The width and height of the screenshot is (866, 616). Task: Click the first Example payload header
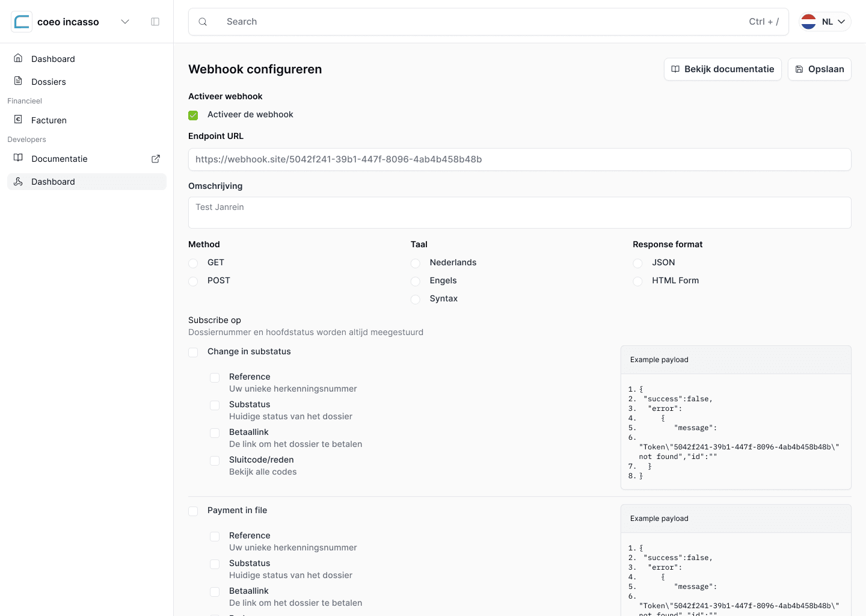pyautogui.click(x=736, y=360)
